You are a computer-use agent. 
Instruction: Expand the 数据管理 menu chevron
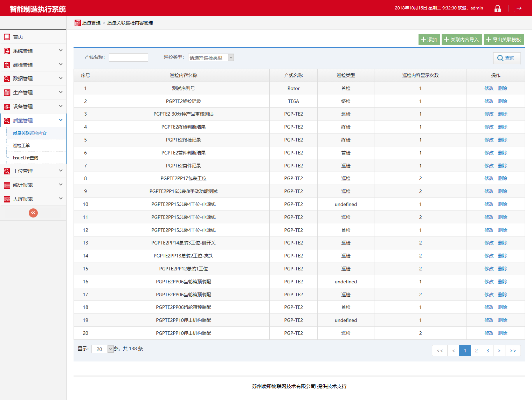[61, 78]
